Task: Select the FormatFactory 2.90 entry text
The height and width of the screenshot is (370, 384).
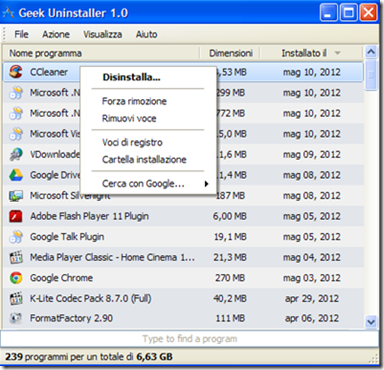Action: (71, 318)
